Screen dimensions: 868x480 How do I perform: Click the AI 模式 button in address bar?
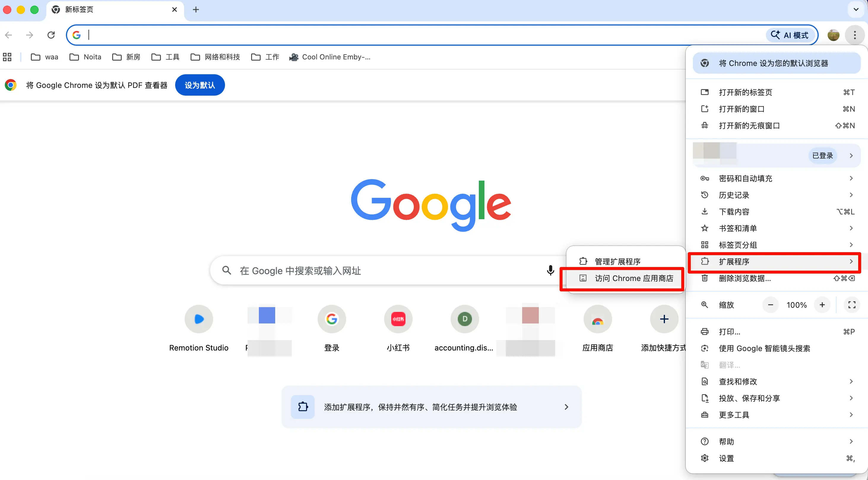[x=790, y=35]
